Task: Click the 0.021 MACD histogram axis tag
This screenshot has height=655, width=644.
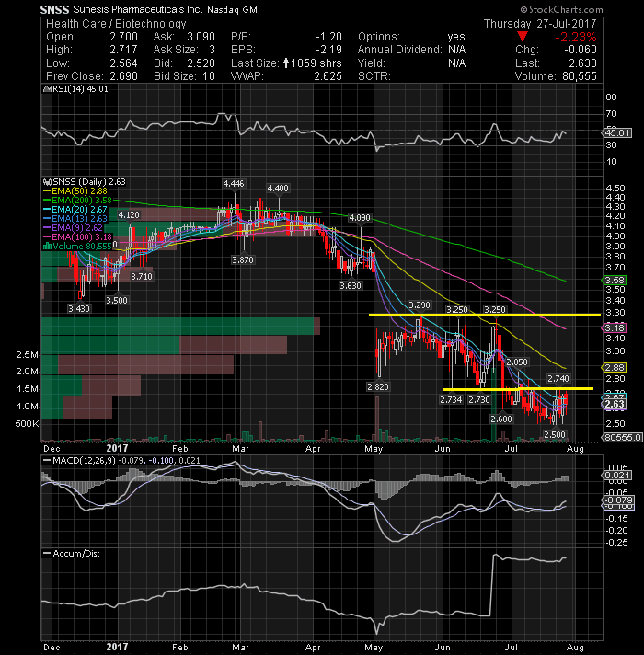Action: coord(617,476)
